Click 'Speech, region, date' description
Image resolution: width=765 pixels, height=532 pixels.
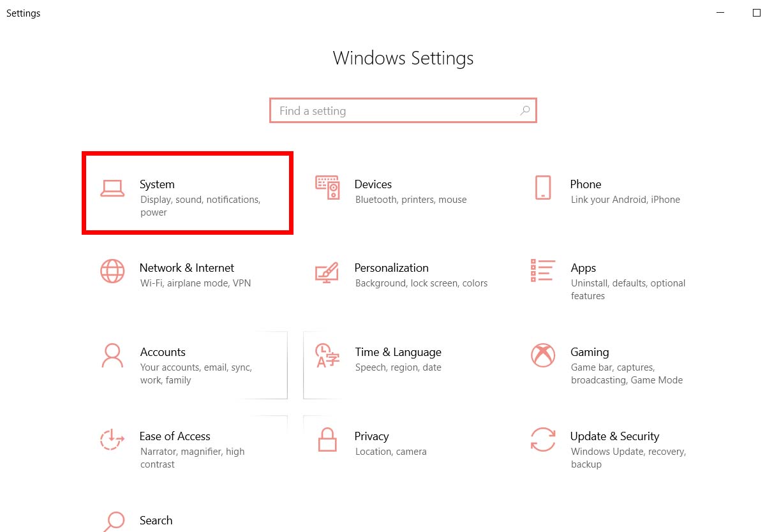pos(398,367)
